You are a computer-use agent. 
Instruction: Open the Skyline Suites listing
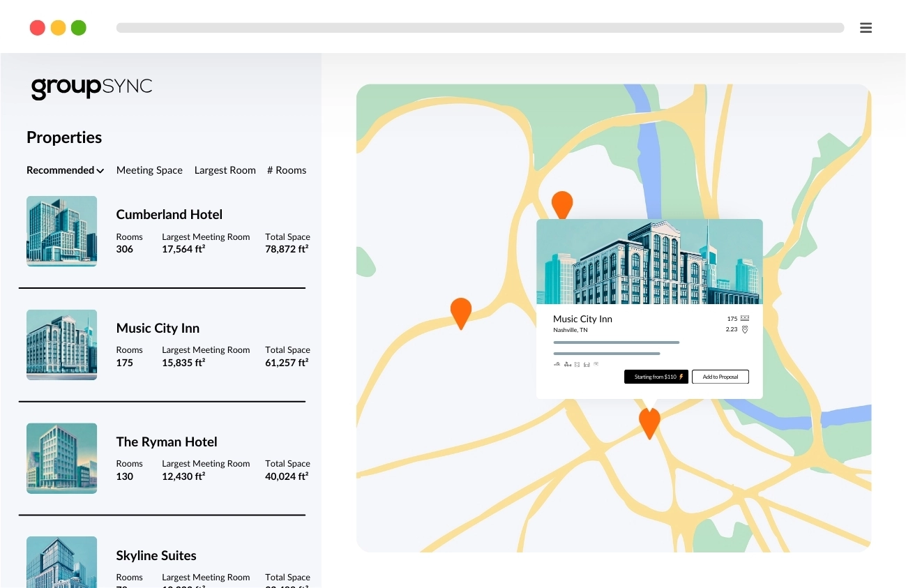coord(156,555)
